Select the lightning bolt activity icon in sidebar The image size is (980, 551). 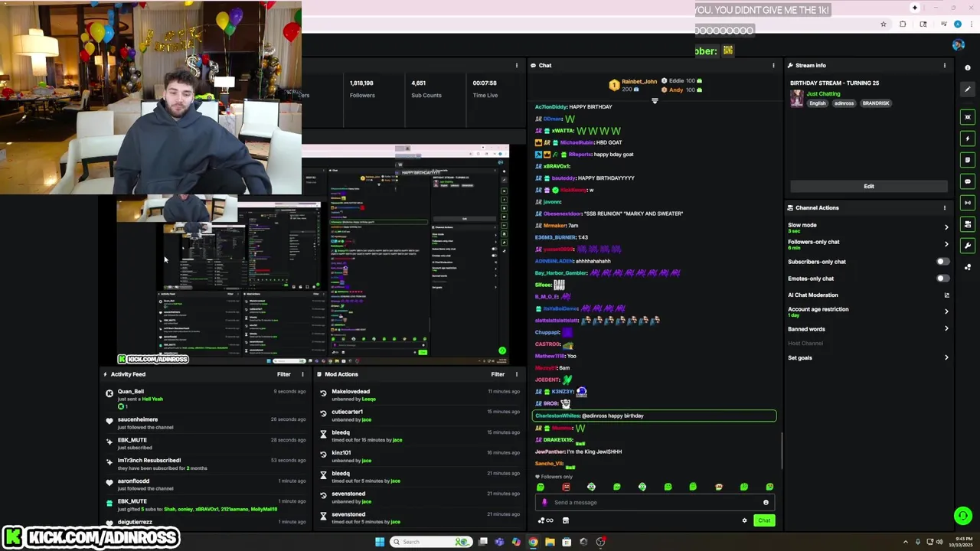pyautogui.click(x=968, y=139)
